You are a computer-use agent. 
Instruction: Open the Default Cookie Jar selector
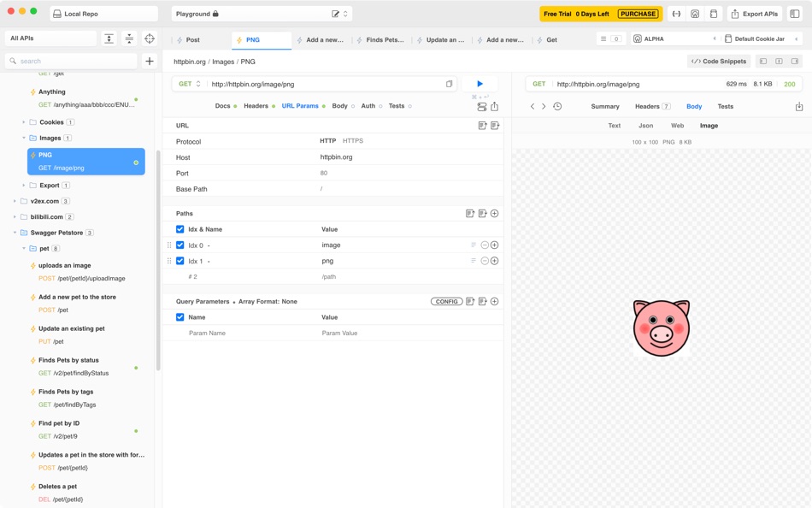[x=759, y=38]
